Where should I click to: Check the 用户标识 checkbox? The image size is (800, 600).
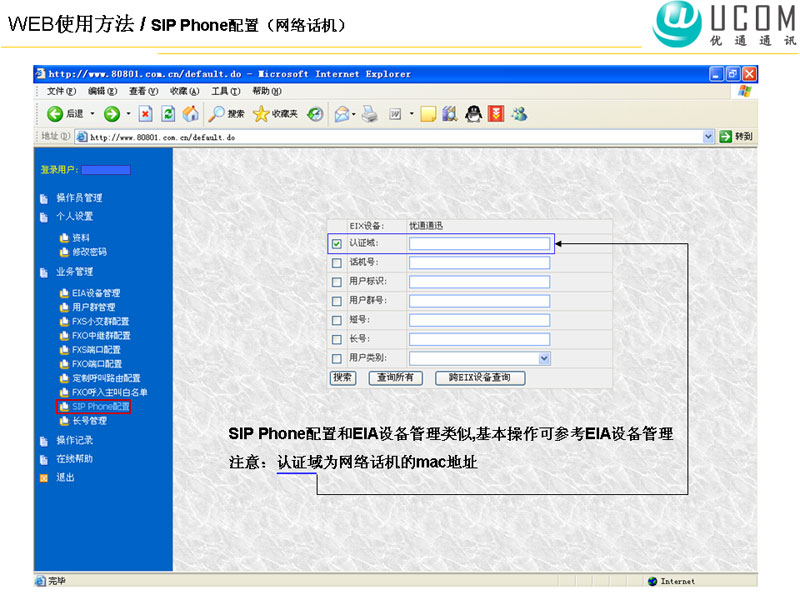[x=337, y=282]
